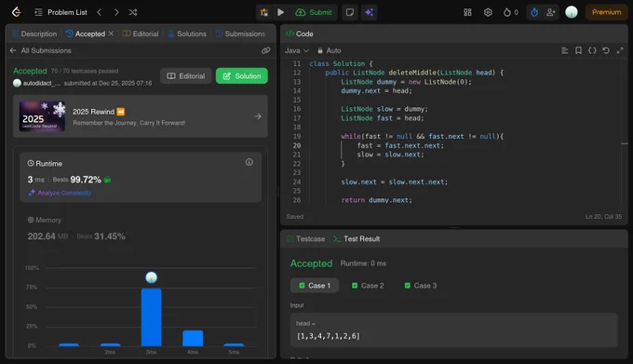
Task: Click code line 19 with the while loop
Action: tap(422, 137)
